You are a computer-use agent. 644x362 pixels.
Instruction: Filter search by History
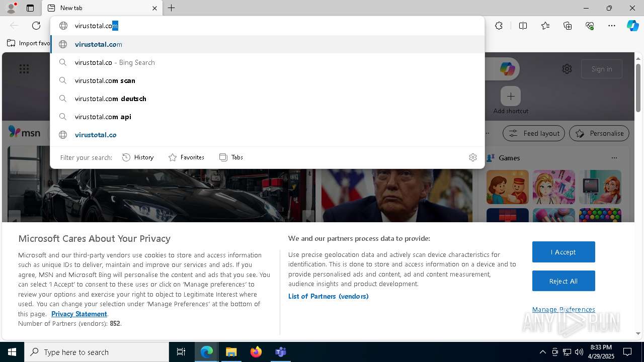138,157
